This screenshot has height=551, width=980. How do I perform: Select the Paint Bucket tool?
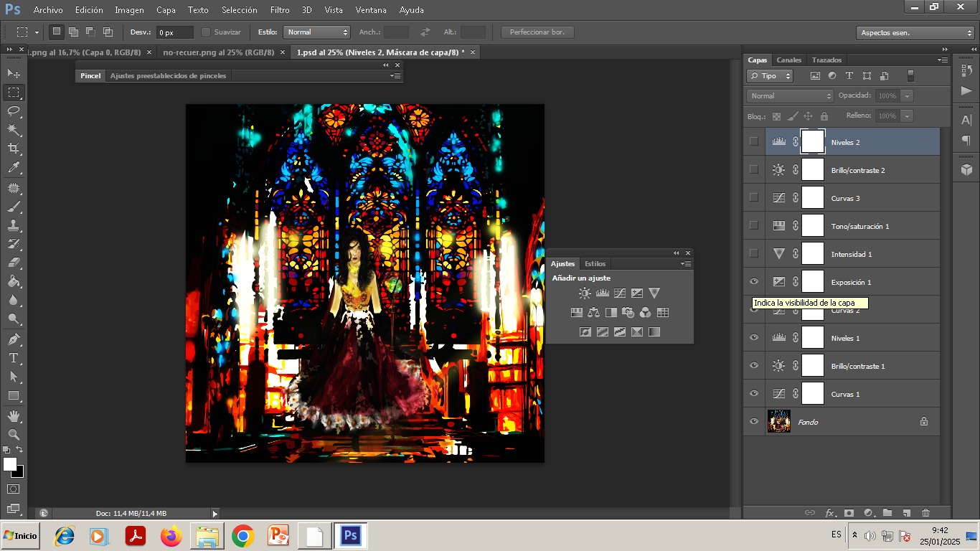[14, 281]
